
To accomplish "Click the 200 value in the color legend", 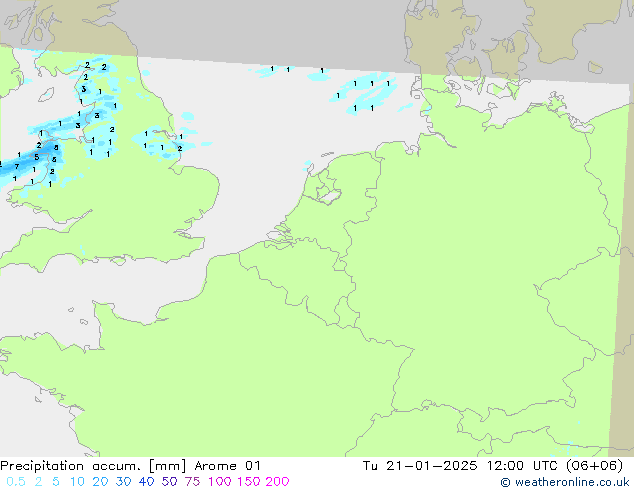I will 277,482.
